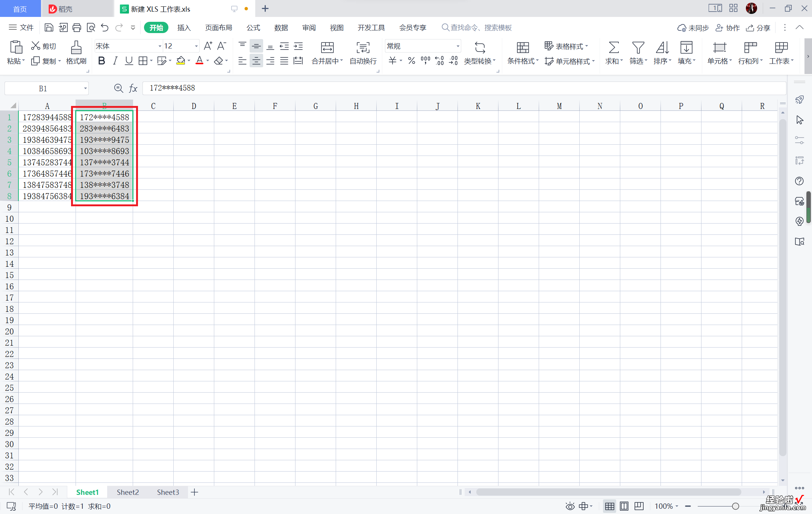Viewport: 812px width, 514px height.
Task: Click the zoom slider handle
Action: 735,506
